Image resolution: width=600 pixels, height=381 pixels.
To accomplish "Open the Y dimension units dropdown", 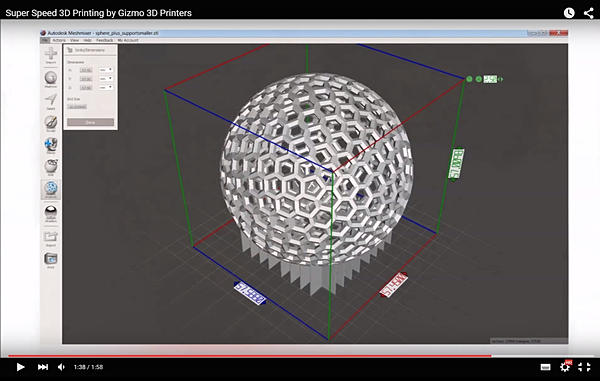I will coord(106,78).
